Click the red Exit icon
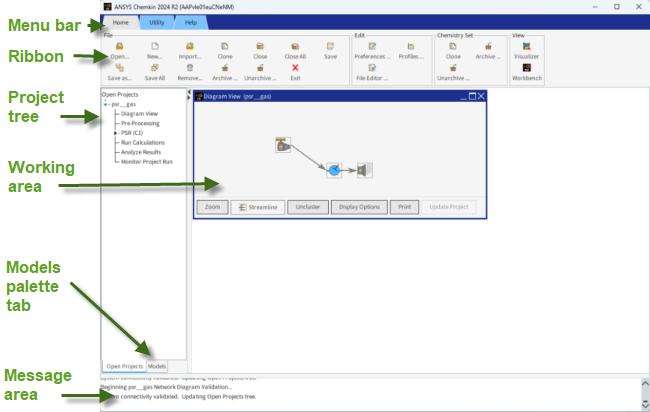The image size is (650, 412). [x=295, y=68]
